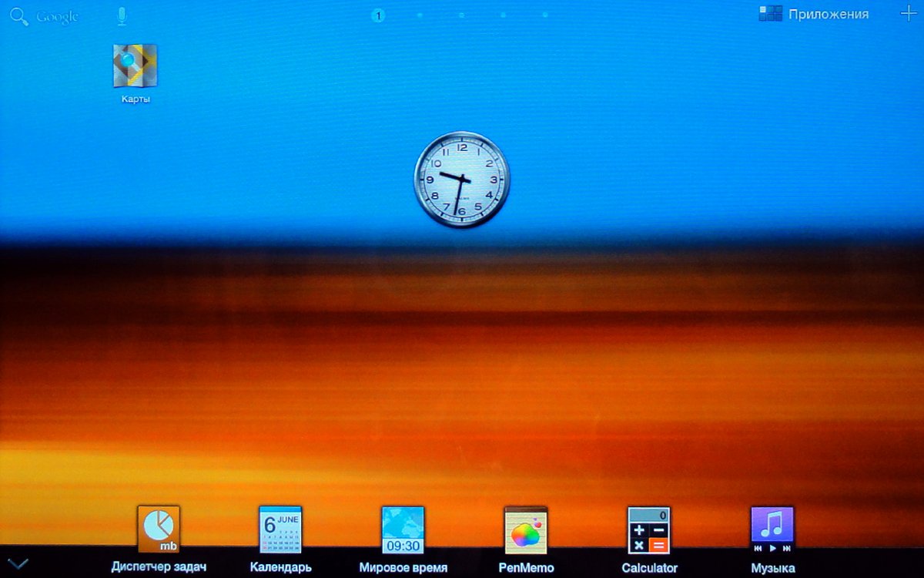This screenshot has width=924, height=578.
Task: Tap the analog clock widget
Action: 462,180
